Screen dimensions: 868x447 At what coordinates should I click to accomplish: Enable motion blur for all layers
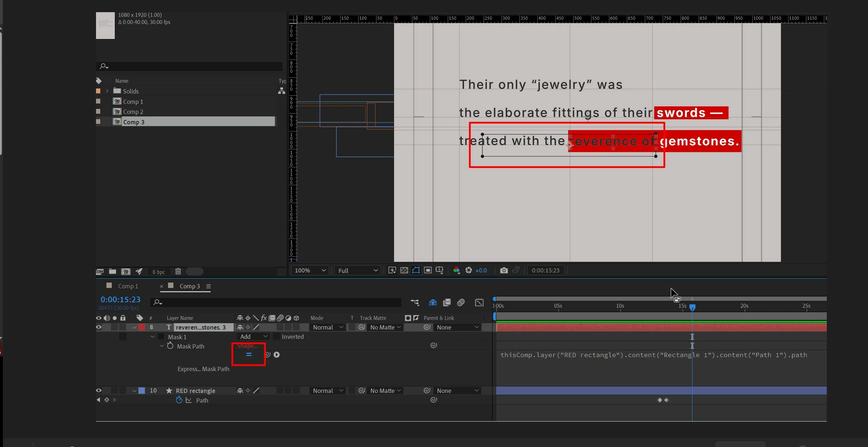461,303
